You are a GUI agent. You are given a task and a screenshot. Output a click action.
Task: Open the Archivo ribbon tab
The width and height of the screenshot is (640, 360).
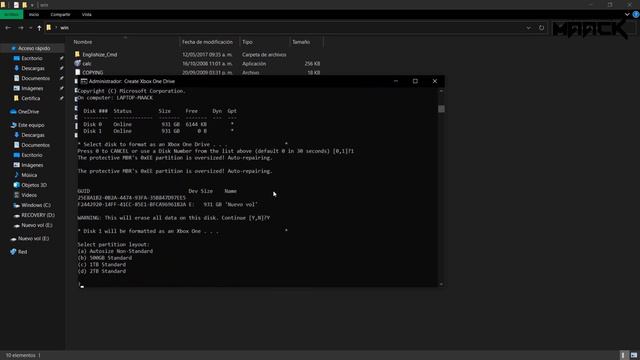click(11, 14)
